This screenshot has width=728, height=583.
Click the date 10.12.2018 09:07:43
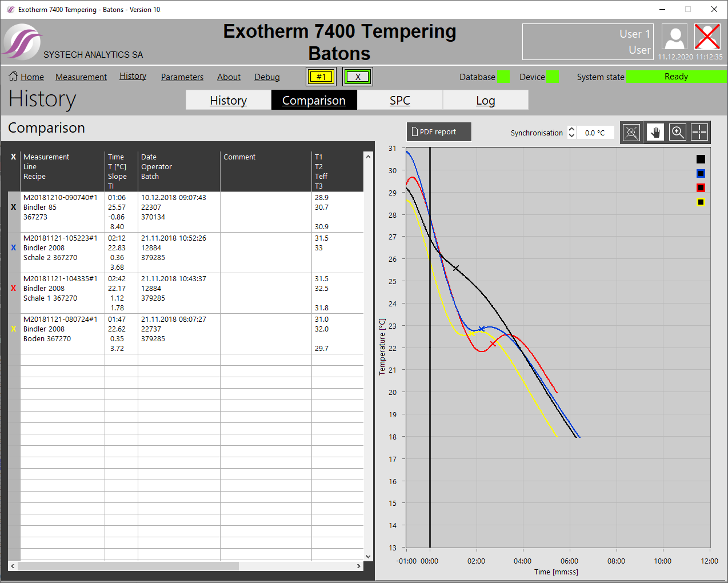tap(174, 198)
